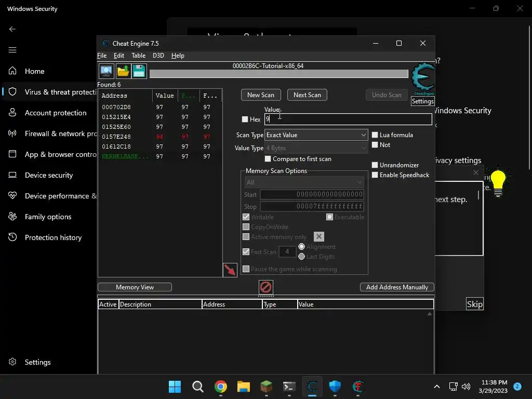Image resolution: width=532 pixels, height=399 pixels.
Task: Click the Memory View button
Action: click(135, 287)
